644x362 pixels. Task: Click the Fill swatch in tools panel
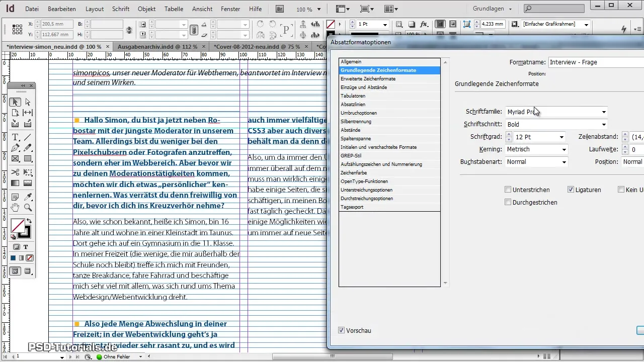pyautogui.click(x=18, y=226)
